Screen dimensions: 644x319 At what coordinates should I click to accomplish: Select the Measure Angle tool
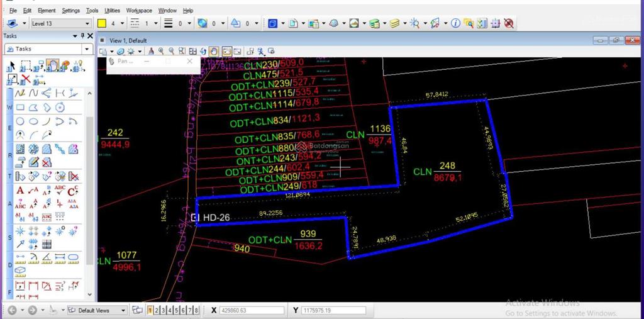pyautogui.click(x=47, y=258)
